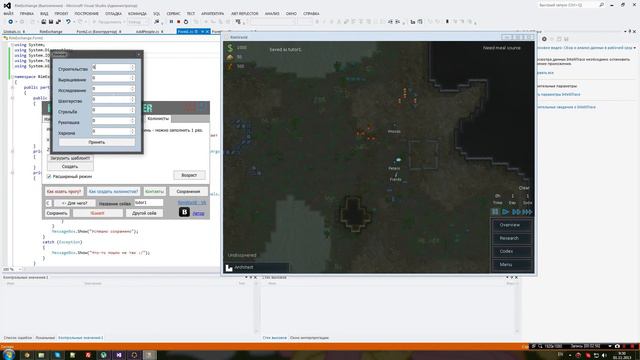640x360 pixels.
Task: Adjust the Шахтерство spinner arrows
Action: click(132, 99)
